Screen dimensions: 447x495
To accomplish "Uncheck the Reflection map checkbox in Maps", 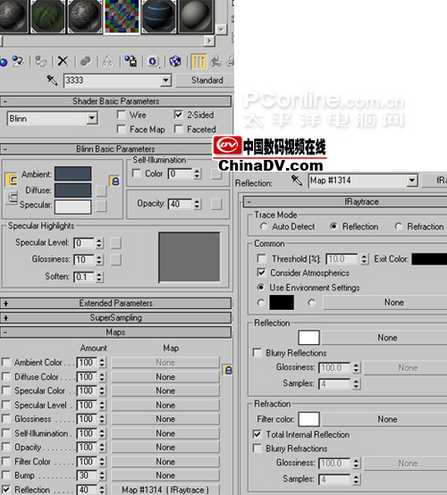I will pyautogui.click(x=6, y=489).
